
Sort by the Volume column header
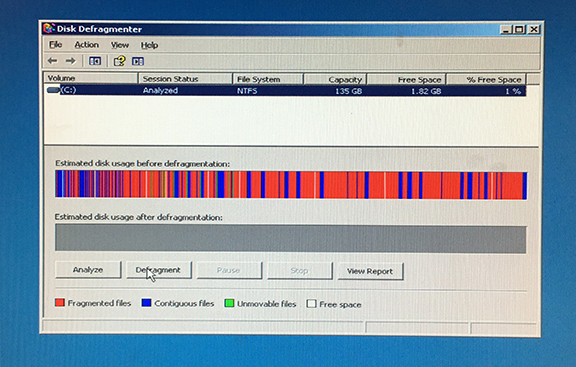[x=91, y=78]
